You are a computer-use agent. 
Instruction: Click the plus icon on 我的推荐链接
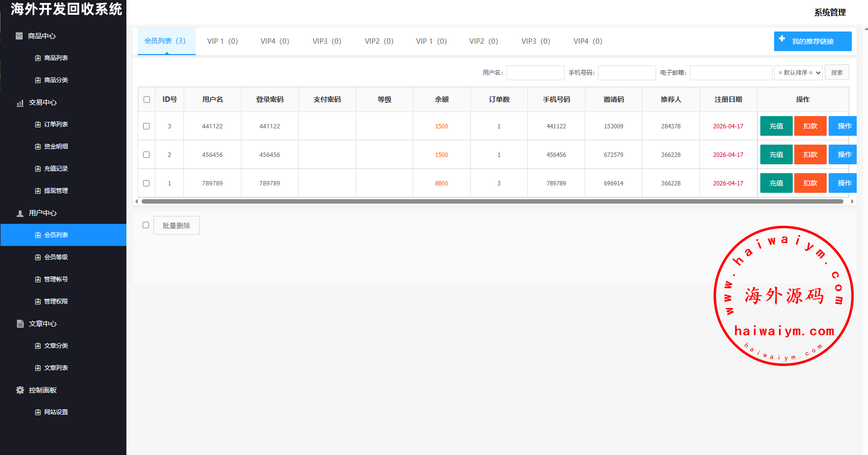click(782, 39)
